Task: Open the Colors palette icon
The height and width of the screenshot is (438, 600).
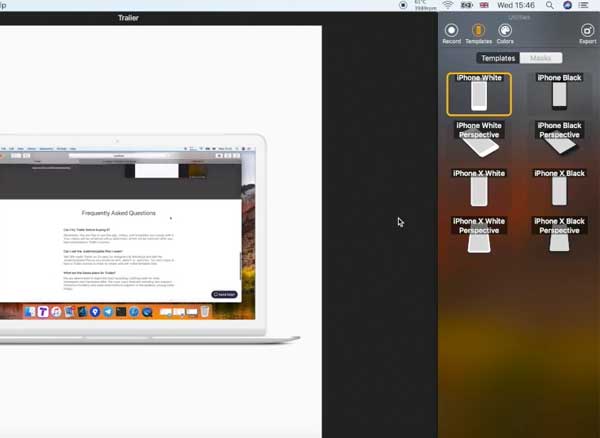Action: pyautogui.click(x=505, y=34)
